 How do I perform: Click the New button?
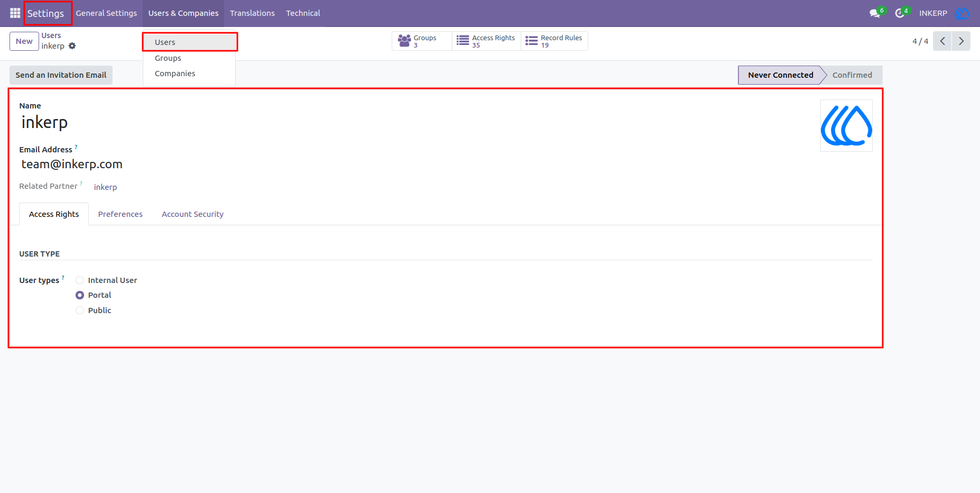24,41
